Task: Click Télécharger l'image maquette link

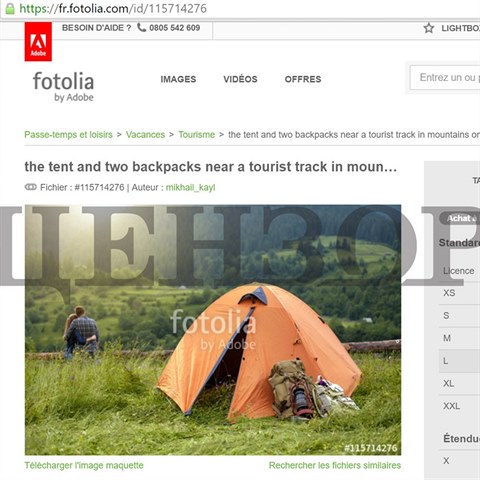Action: tap(84, 465)
